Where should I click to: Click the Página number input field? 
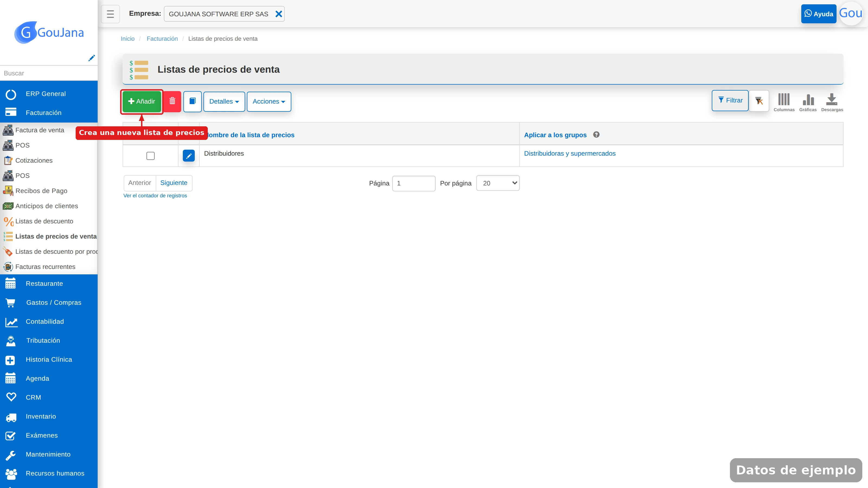point(414,184)
